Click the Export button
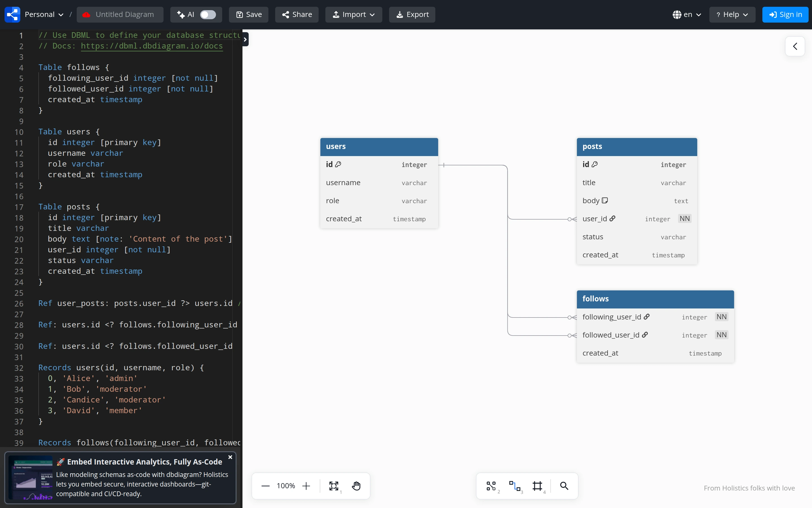This screenshot has height=508, width=812. click(412, 14)
